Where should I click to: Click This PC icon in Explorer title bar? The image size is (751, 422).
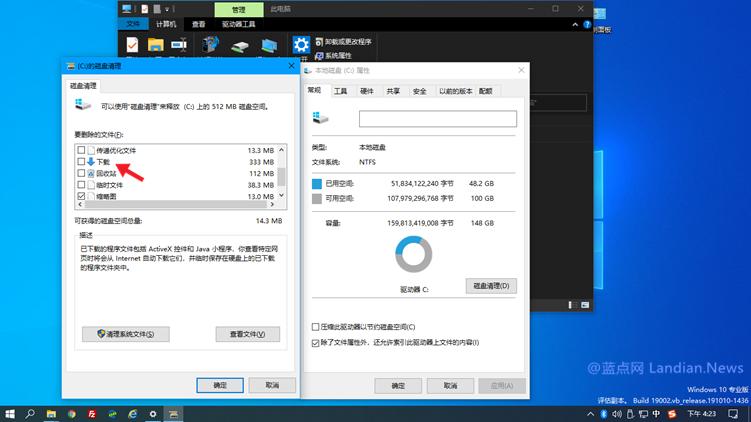click(x=126, y=9)
